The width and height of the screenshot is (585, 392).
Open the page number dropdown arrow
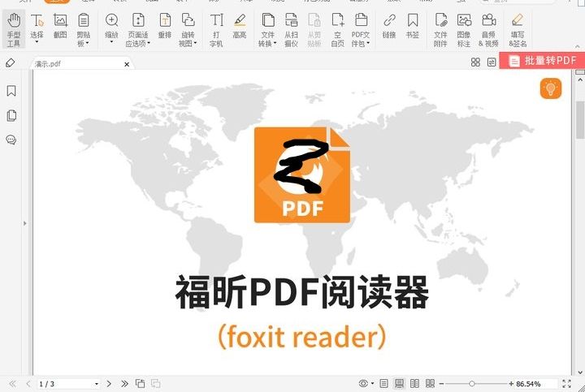tap(97, 384)
